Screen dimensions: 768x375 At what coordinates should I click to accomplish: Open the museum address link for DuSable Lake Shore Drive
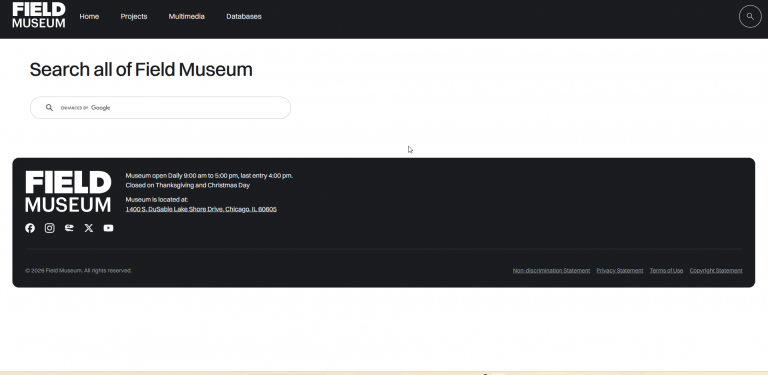tap(201, 209)
